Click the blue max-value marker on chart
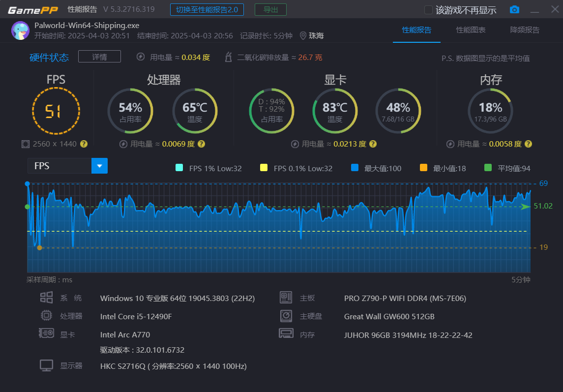 (x=27, y=184)
